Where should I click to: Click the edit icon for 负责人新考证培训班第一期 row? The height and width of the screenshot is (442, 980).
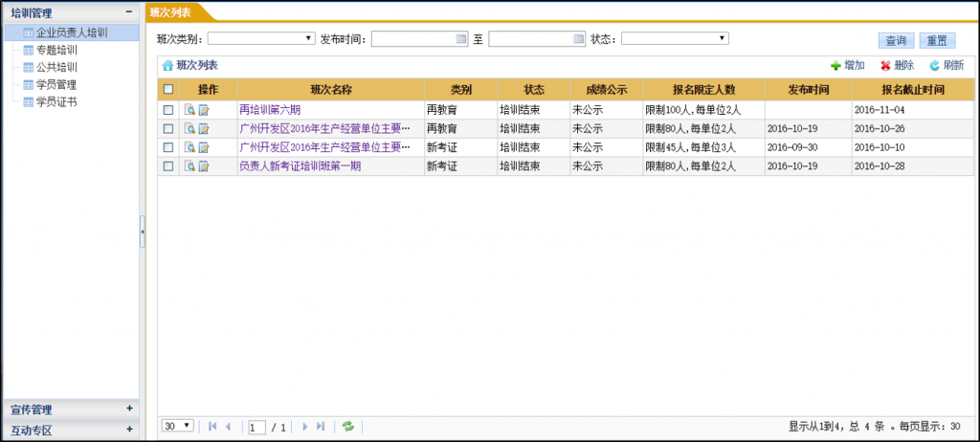click(203, 166)
